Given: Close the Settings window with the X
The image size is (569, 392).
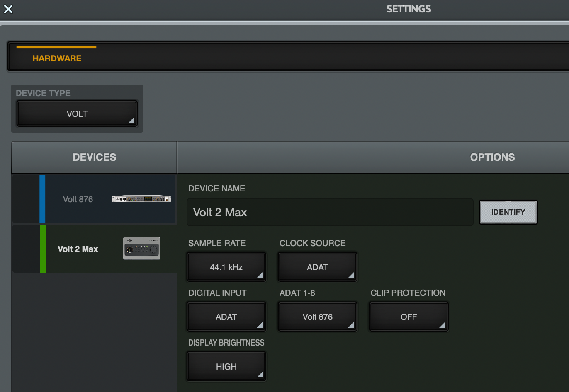Looking at the screenshot, I should click(x=8, y=9).
